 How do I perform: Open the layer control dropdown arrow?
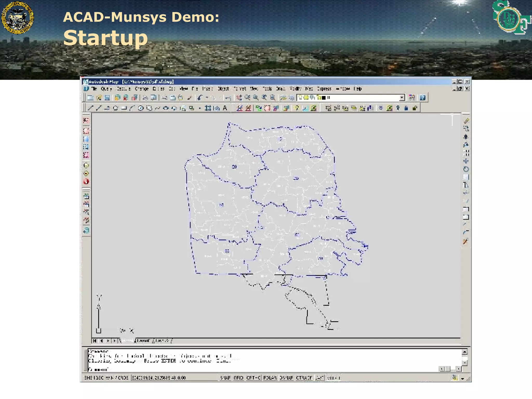402,98
